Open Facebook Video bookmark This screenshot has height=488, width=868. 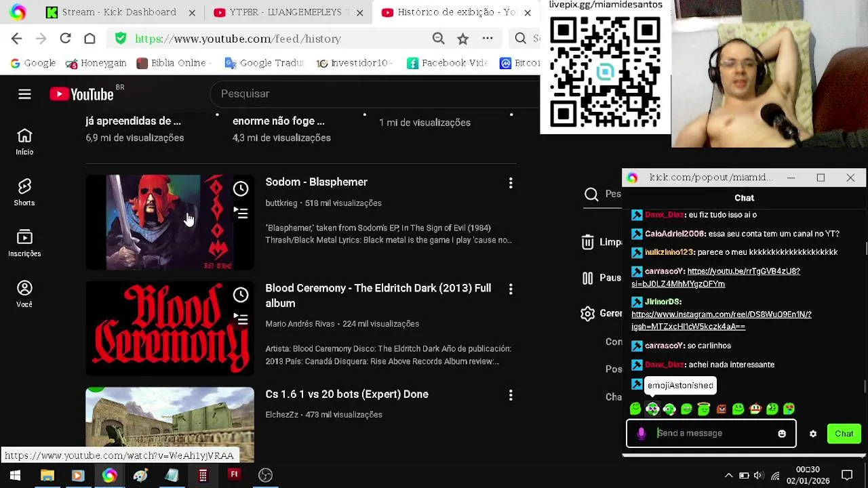448,63
